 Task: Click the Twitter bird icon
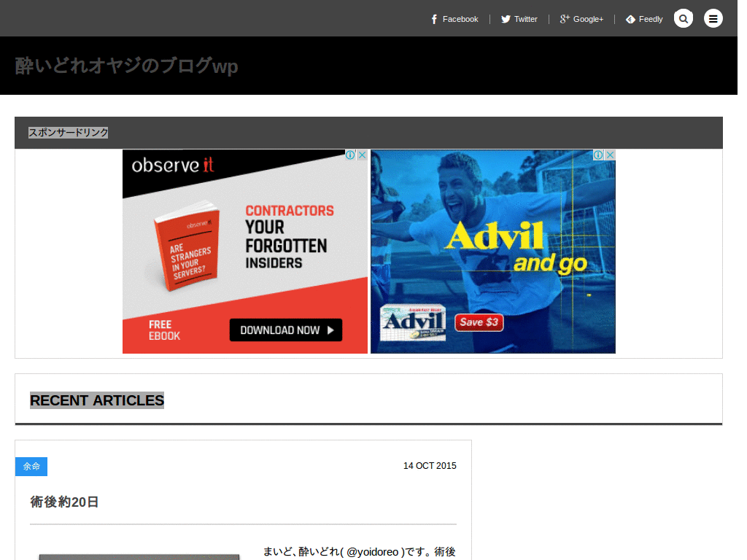click(x=506, y=19)
